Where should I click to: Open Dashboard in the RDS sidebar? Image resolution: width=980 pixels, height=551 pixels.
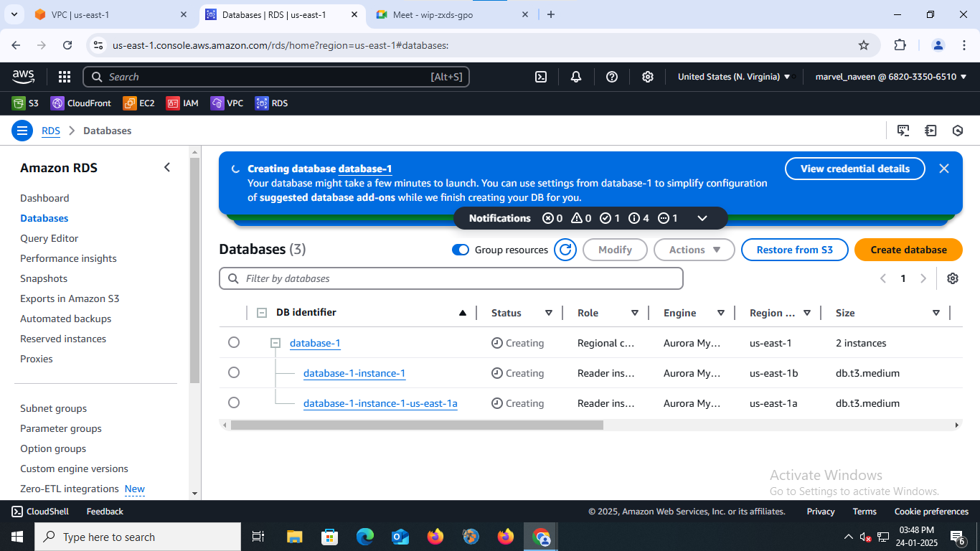[44, 198]
